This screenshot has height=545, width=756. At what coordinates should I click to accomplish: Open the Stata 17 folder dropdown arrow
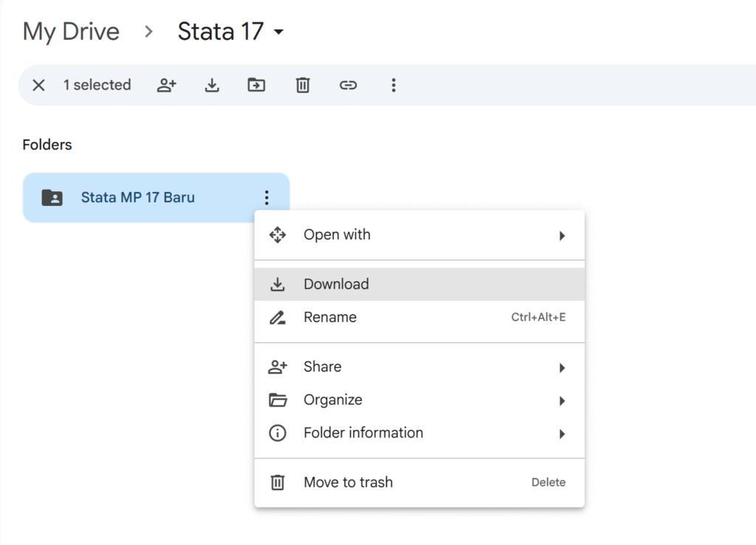coord(278,32)
